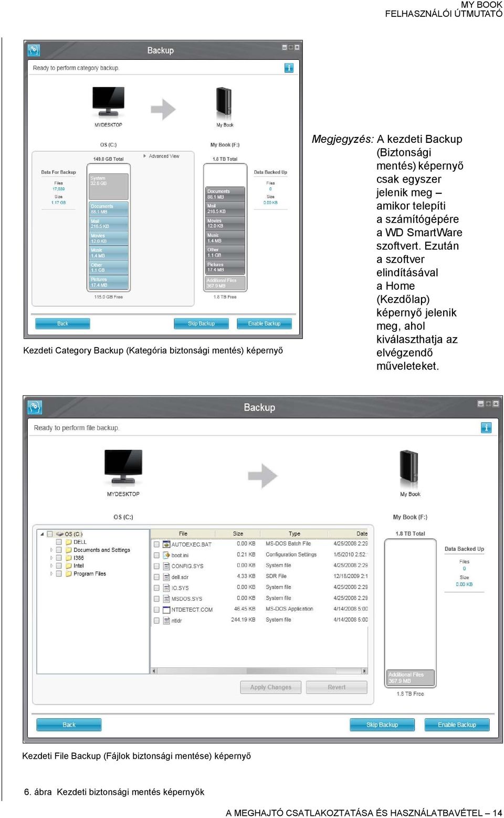Click the Program Files folder icon
504x818 pixels.
tap(68, 573)
